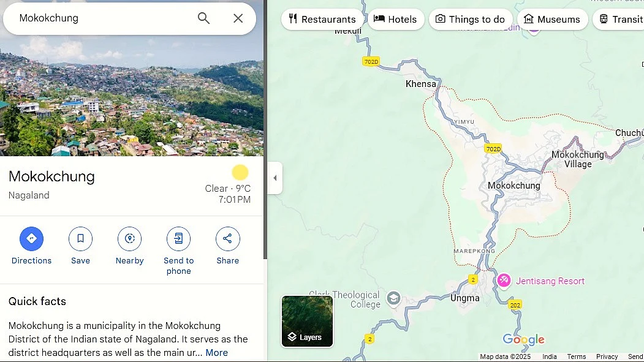Image resolution: width=644 pixels, height=362 pixels.
Task: Filter map for Hotels
Action: (x=396, y=19)
